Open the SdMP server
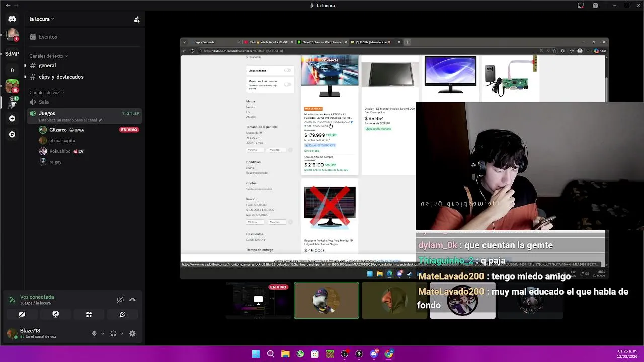The width and height of the screenshot is (644, 362). [x=12, y=54]
